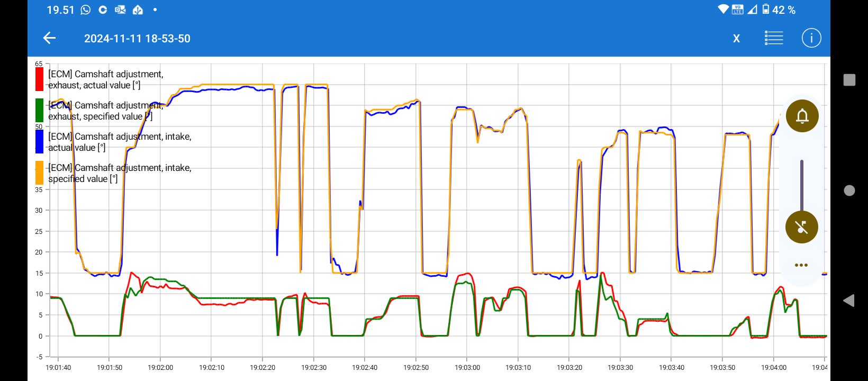868x381 pixels.
Task: Tap blue intake actual value swatch
Action: [39, 142]
